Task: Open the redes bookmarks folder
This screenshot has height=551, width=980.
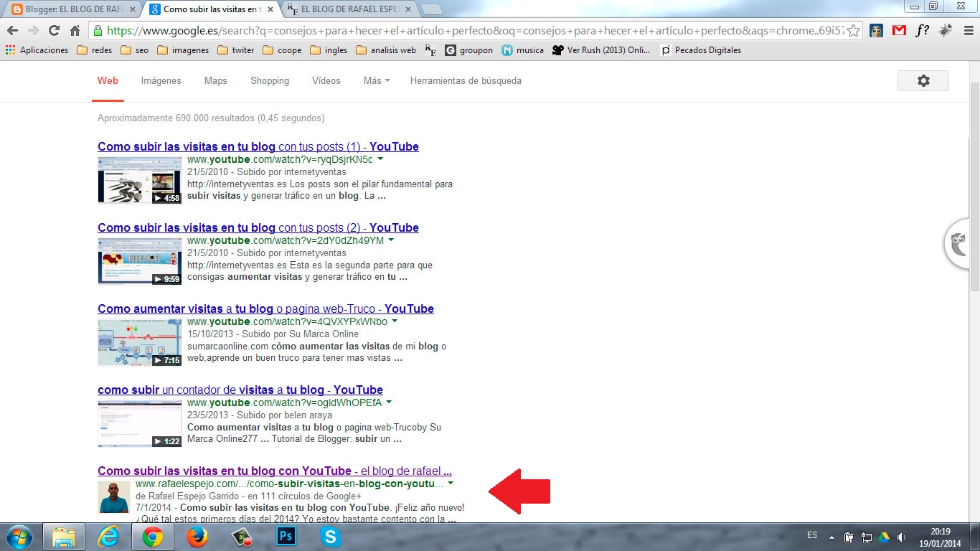Action: point(94,50)
